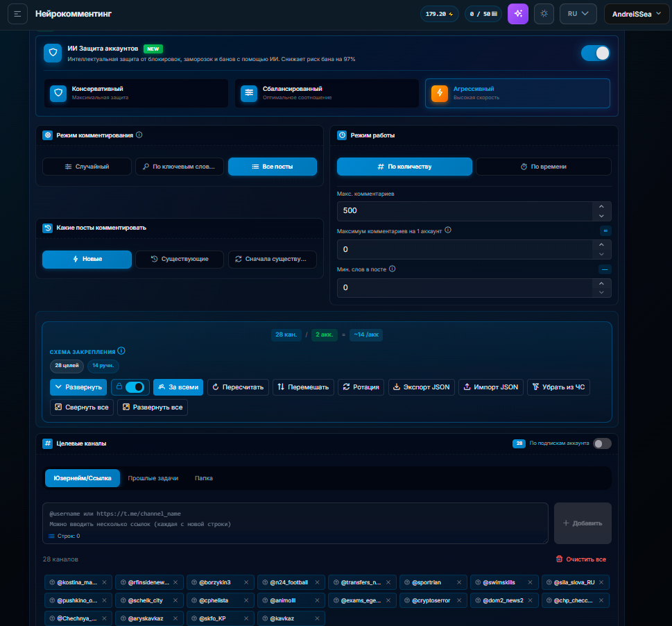Viewport: 672px width, 626px height.
Task: Click info icon for Максимум комментариев на 1 аккаунт
Action: coord(448,230)
